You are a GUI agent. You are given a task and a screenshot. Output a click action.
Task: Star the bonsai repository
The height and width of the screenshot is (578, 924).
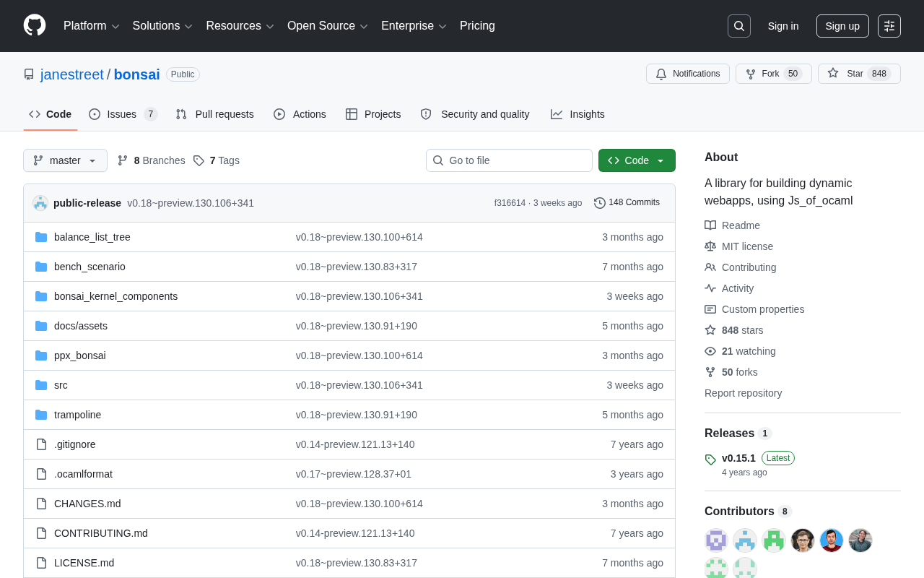coord(859,74)
